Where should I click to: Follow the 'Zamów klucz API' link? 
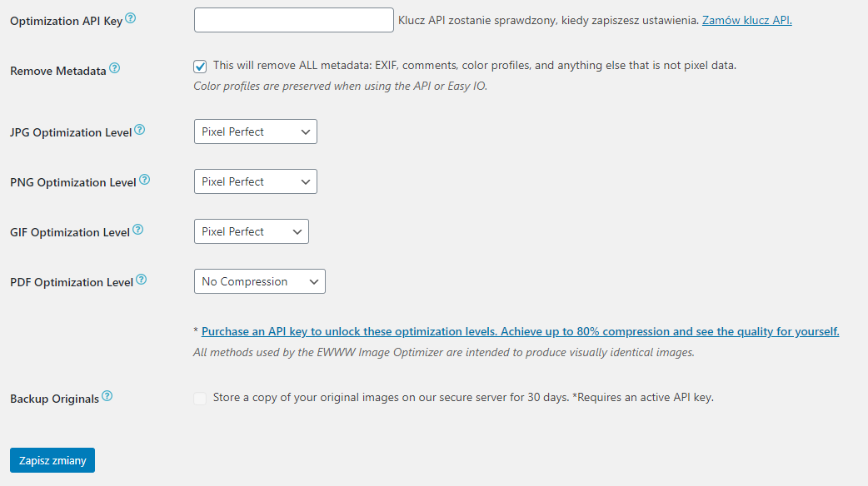(x=746, y=20)
